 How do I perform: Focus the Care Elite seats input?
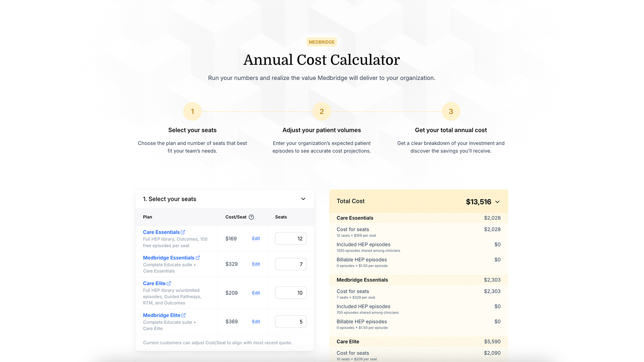click(291, 293)
